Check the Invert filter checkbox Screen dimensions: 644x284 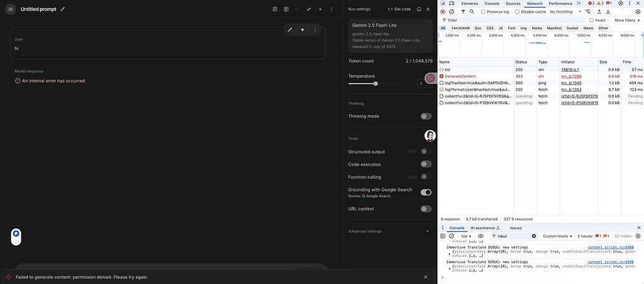click(x=591, y=20)
